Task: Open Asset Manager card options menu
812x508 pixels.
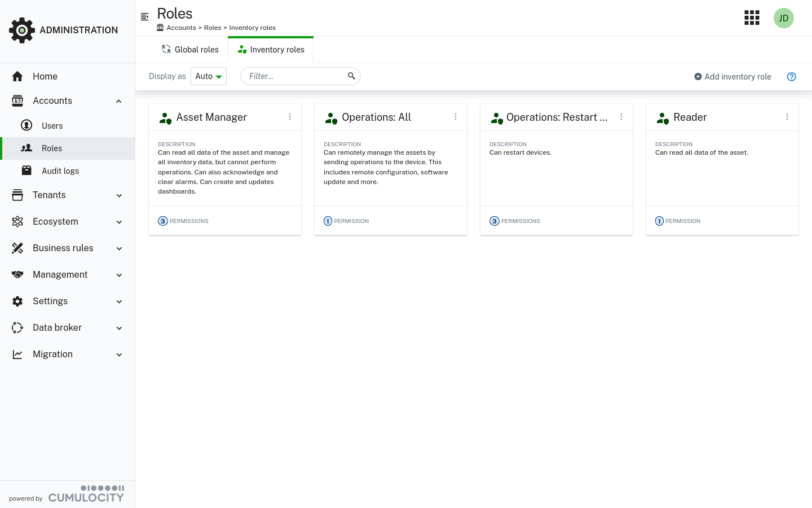Action: tap(290, 117)
